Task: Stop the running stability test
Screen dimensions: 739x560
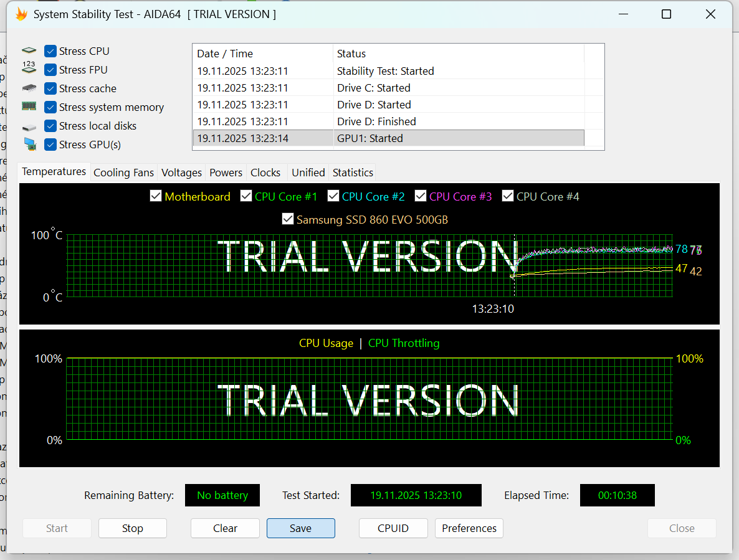Action: tap(132, 528)
